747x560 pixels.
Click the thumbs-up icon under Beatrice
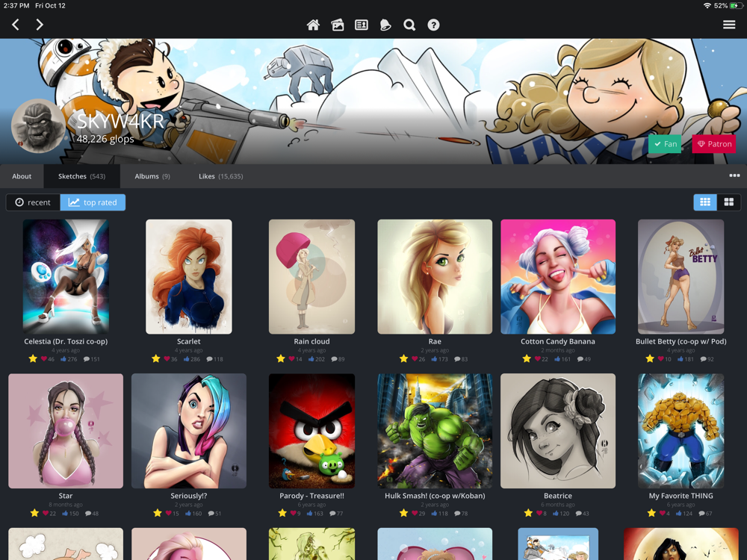pyautogui.click(x=556, y=513)
